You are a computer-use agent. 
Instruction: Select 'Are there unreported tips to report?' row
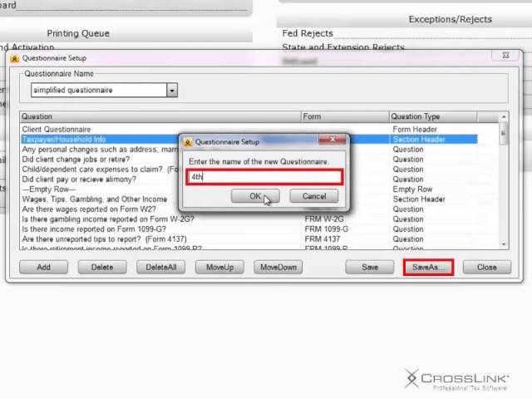pos(249,239)
